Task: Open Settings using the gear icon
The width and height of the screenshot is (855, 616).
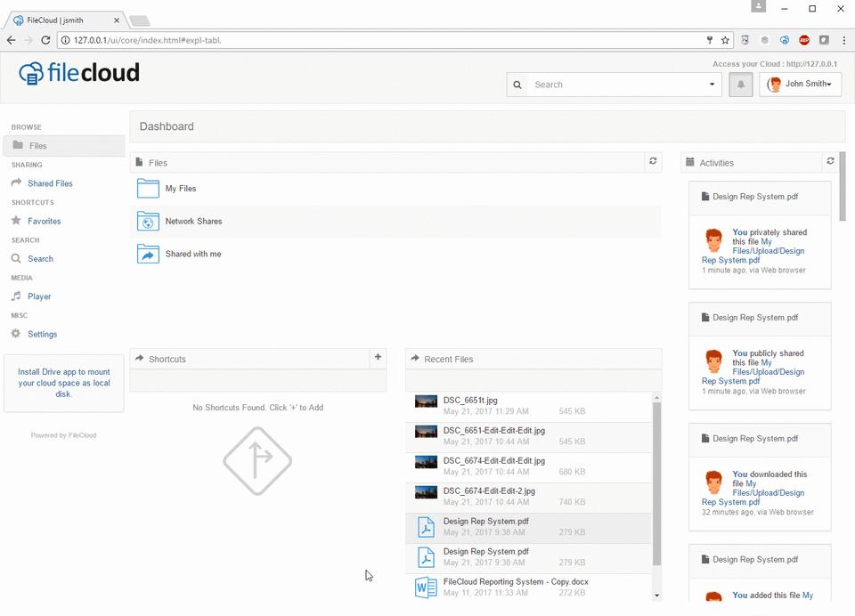Action: coord(16,334)
